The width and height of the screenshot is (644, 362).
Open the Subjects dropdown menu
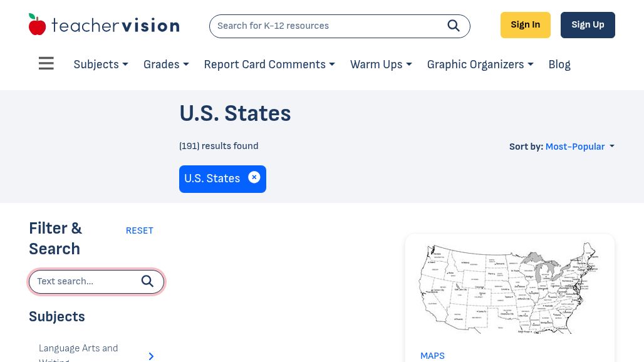click(101, 65)
